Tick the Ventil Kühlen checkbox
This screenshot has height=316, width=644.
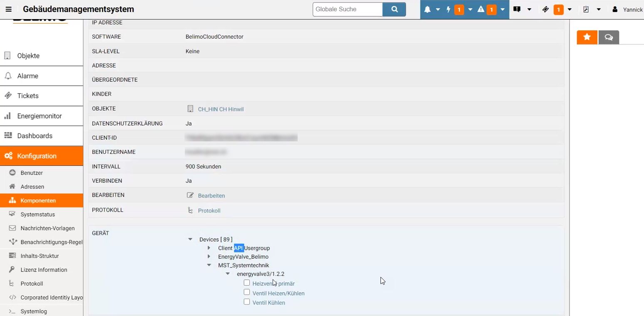247,302
